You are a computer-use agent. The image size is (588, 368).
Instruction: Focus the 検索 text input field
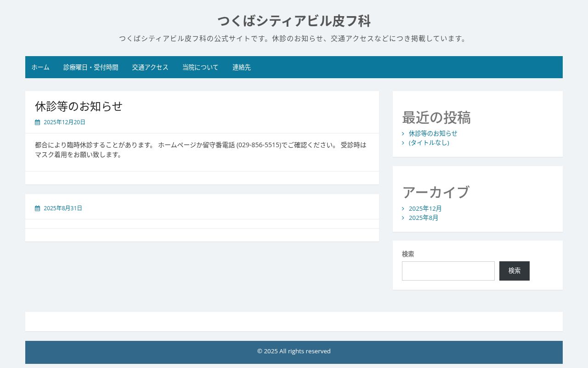[448, 271]
